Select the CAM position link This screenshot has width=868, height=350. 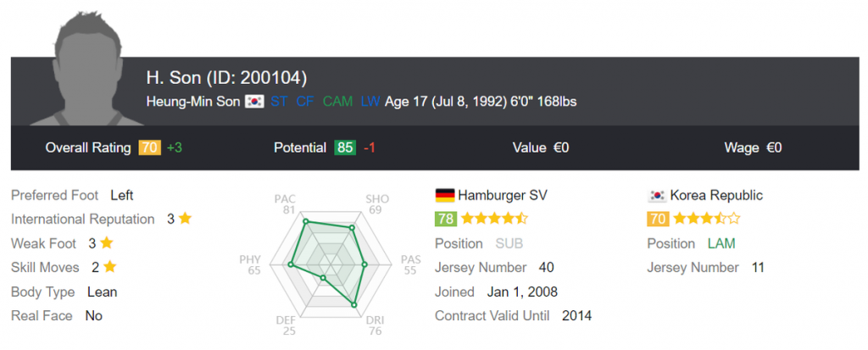click(337, 102)
